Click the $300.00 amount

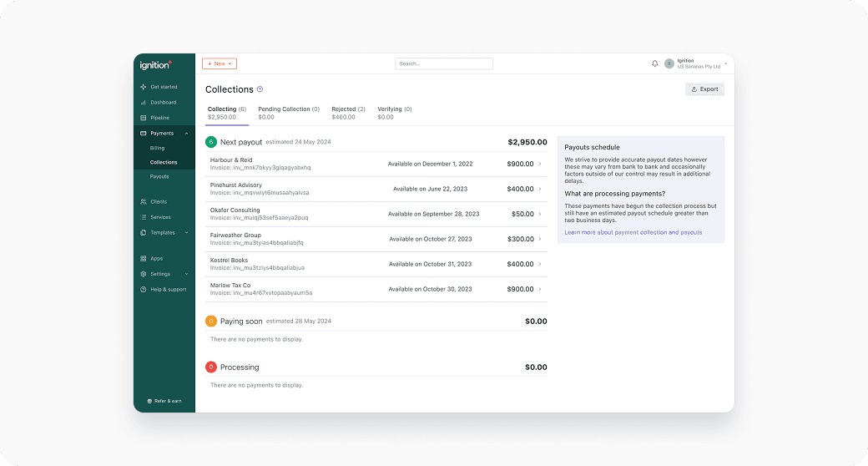coord(520,240)
